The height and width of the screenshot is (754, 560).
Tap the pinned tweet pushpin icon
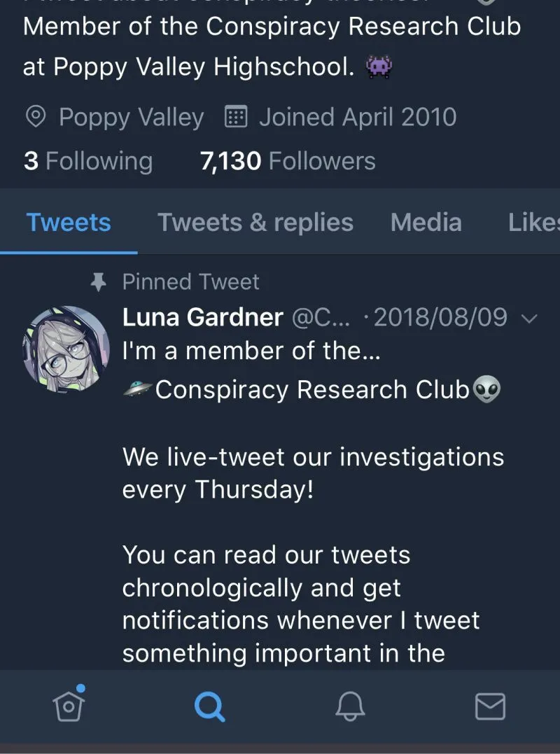click(x=99, y=282)
